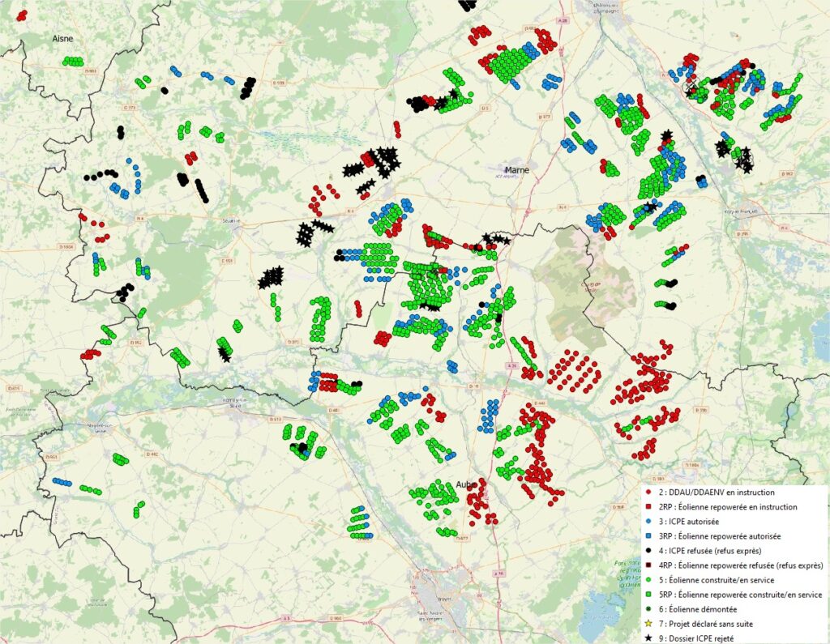Click the green turbine row below Aisne label
Image resolution: width=830 pixels, height=644 pixels.
coord(74,62)
